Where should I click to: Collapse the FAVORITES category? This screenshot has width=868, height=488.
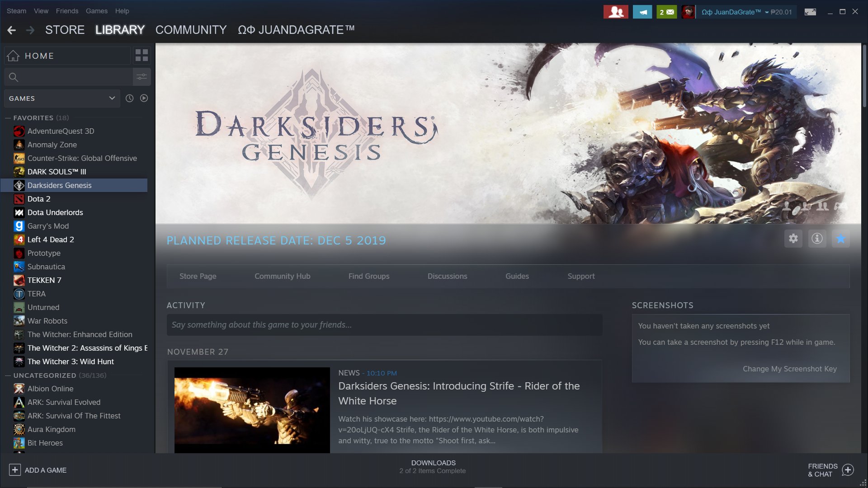pyautogui.click(x=8, y=118)
